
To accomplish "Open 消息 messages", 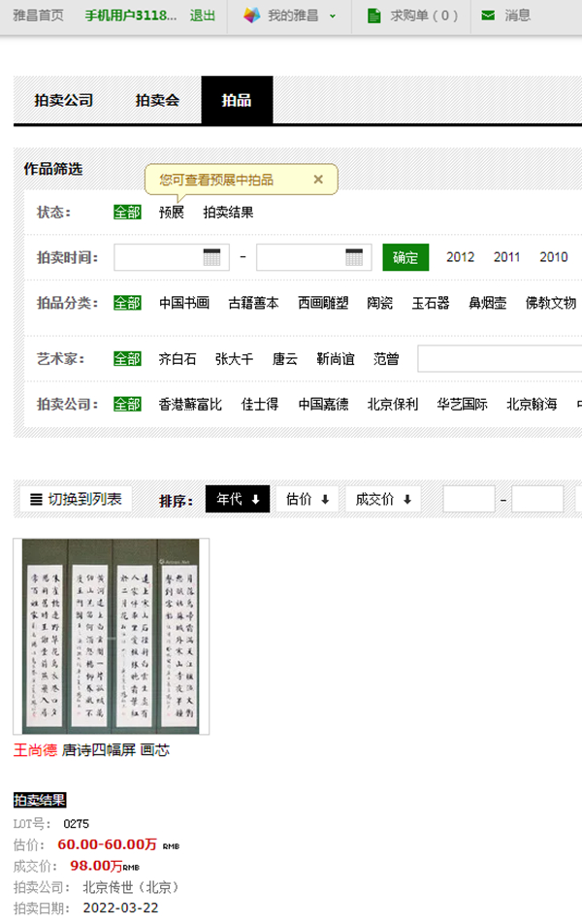I will [517, 16].
